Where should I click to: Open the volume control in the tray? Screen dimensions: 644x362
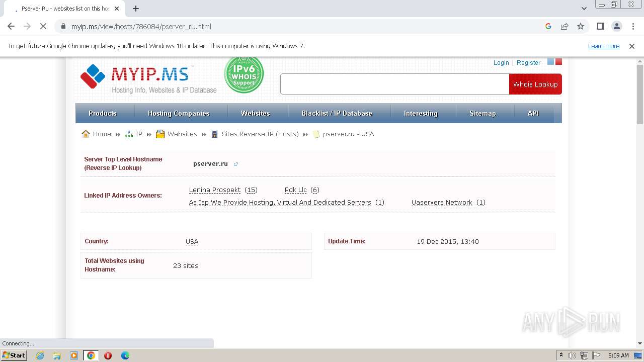coord(572,355)
